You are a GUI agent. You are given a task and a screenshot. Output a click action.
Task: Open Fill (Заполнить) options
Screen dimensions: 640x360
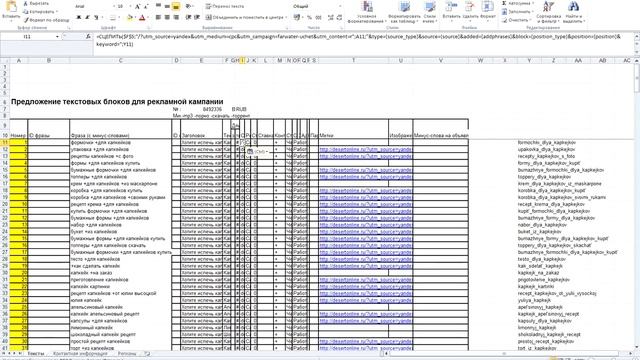click(x=517, y=11)
